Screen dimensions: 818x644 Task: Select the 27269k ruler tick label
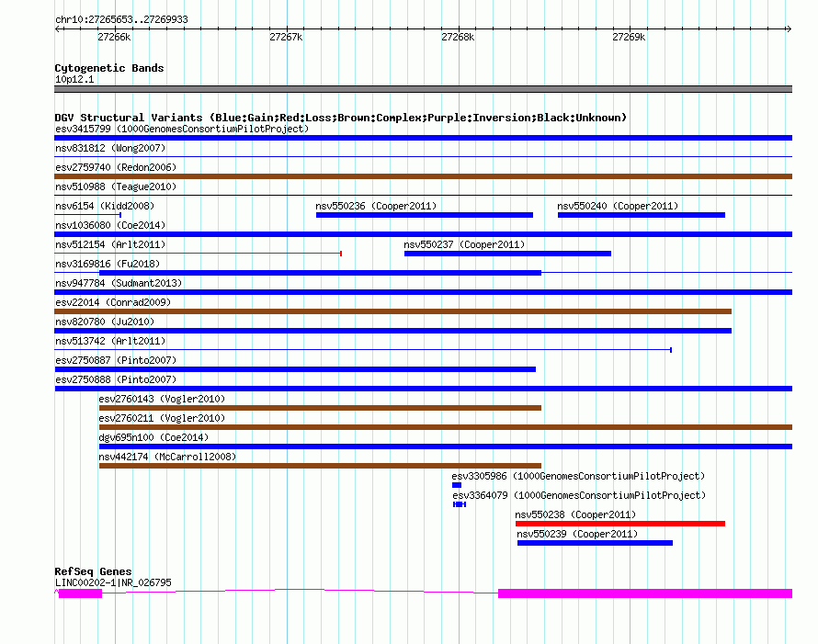(x=629, y=37)
